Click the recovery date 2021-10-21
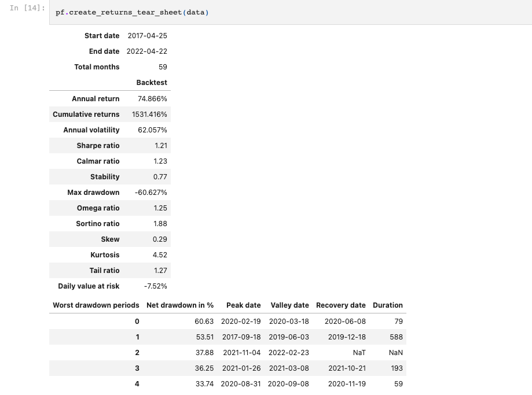Viewport: 532px width, 395px height. click(347, 368)
